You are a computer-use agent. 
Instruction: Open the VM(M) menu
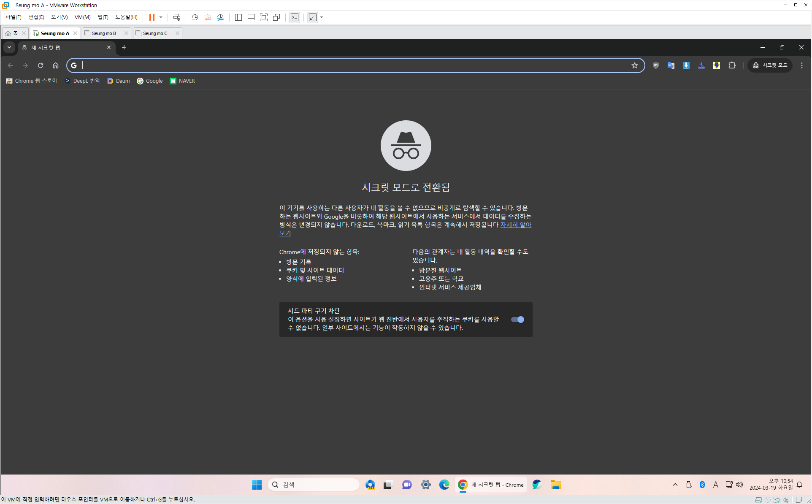(x=82, y=17)
